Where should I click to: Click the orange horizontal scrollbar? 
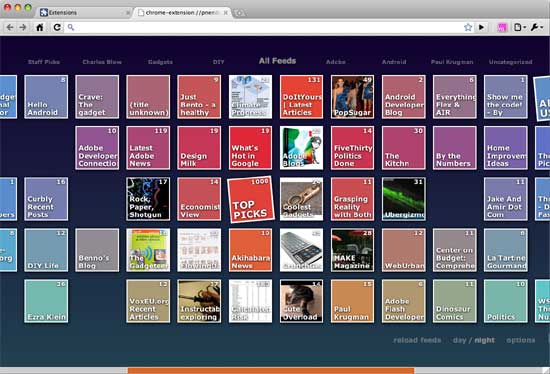[x=271, y=370]
